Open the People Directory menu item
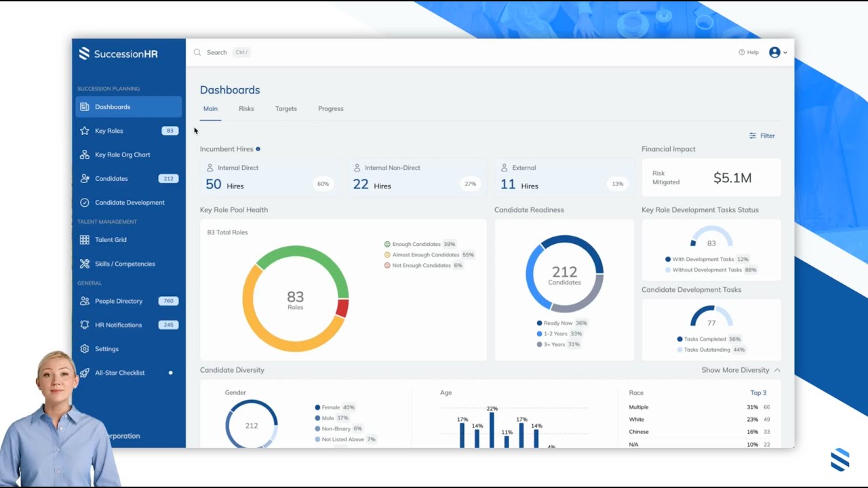The width and height of the screenshot is (868, 488). [129, 301]
